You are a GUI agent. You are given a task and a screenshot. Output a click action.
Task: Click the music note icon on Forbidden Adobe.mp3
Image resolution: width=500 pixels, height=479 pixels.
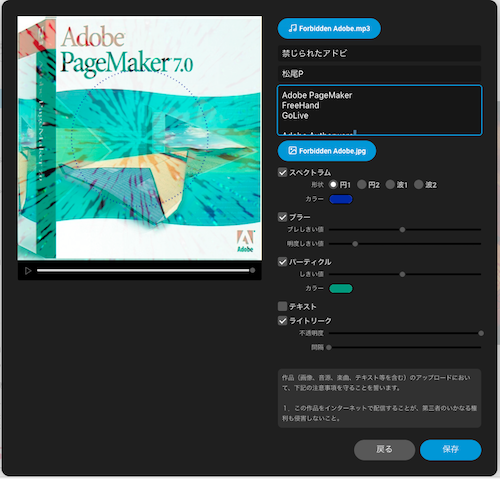293,28
